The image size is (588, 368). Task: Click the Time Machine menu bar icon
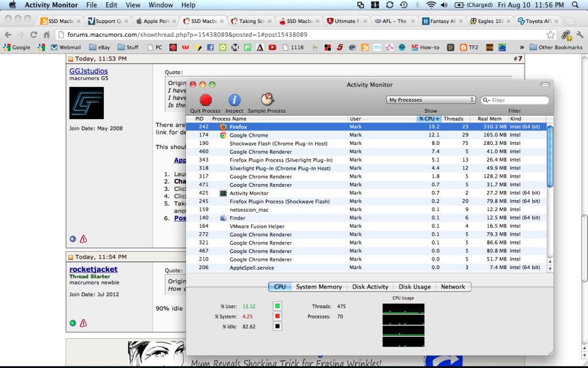(x=404, y=5)
